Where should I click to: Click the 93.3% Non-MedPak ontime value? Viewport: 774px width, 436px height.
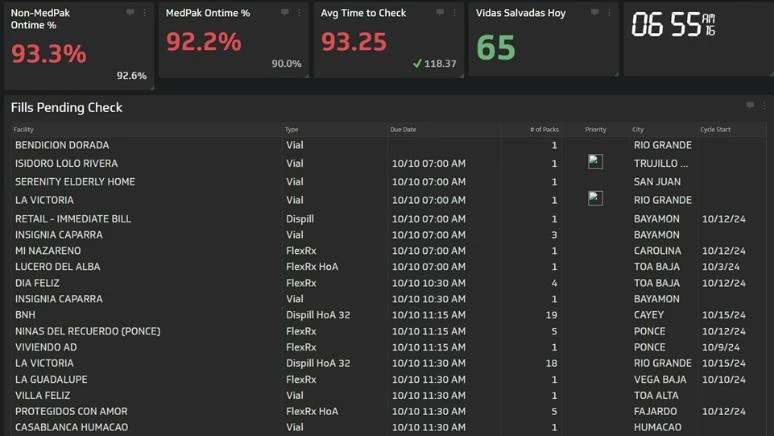49,54
